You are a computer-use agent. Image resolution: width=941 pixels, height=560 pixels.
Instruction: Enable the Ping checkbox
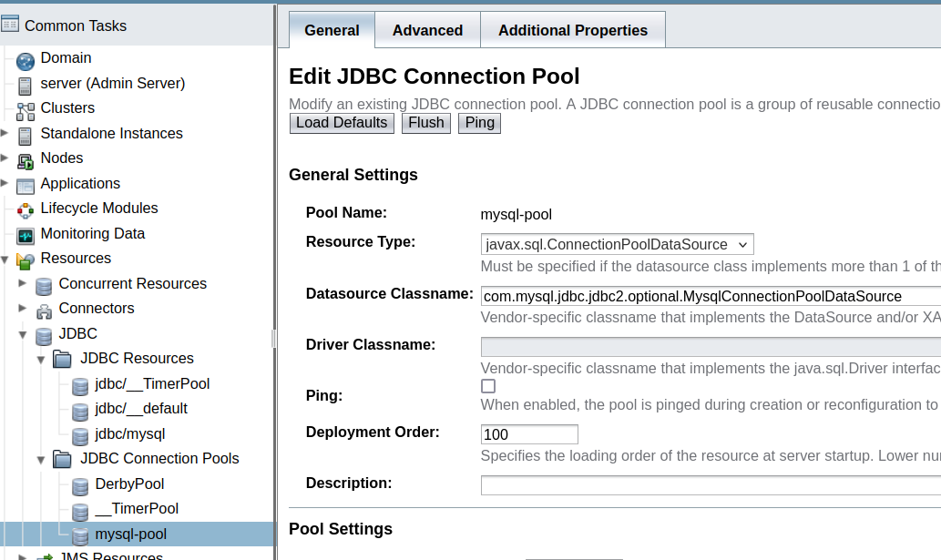488,386
